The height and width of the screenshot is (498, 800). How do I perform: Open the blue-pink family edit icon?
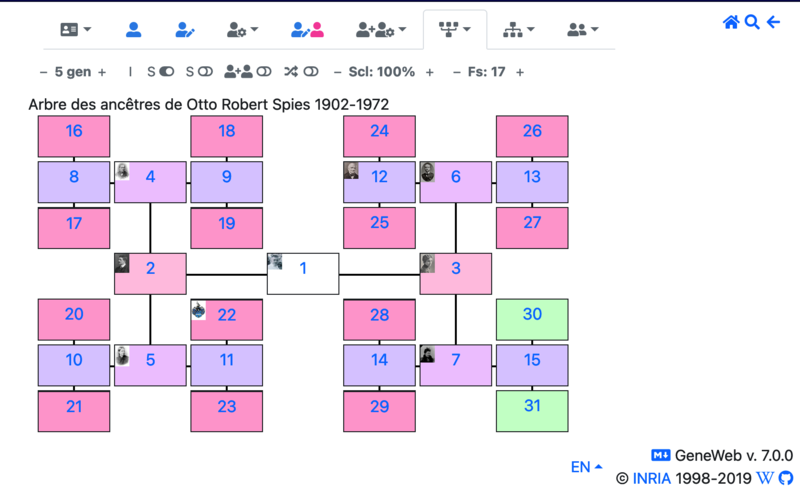pyautogui.click(x=307, y=30)
